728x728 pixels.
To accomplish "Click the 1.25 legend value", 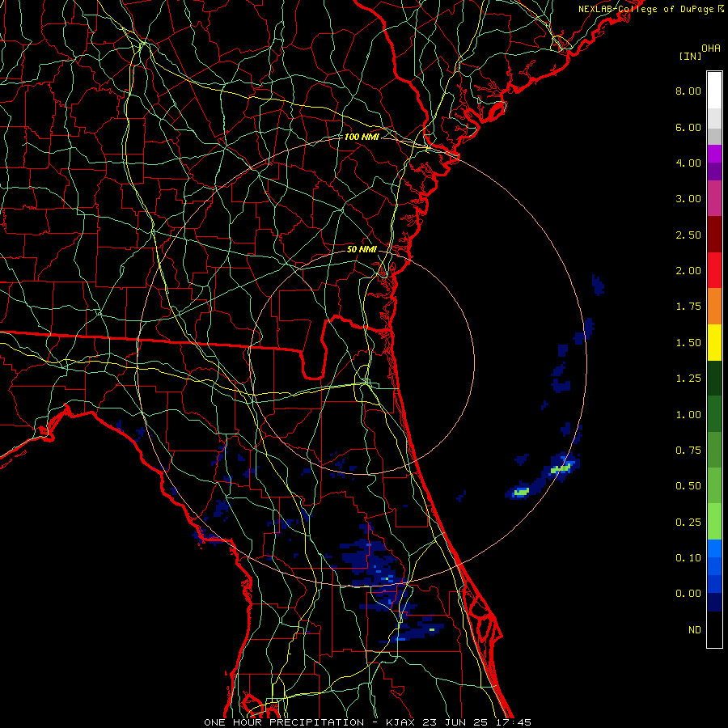I will click(688, 379).
